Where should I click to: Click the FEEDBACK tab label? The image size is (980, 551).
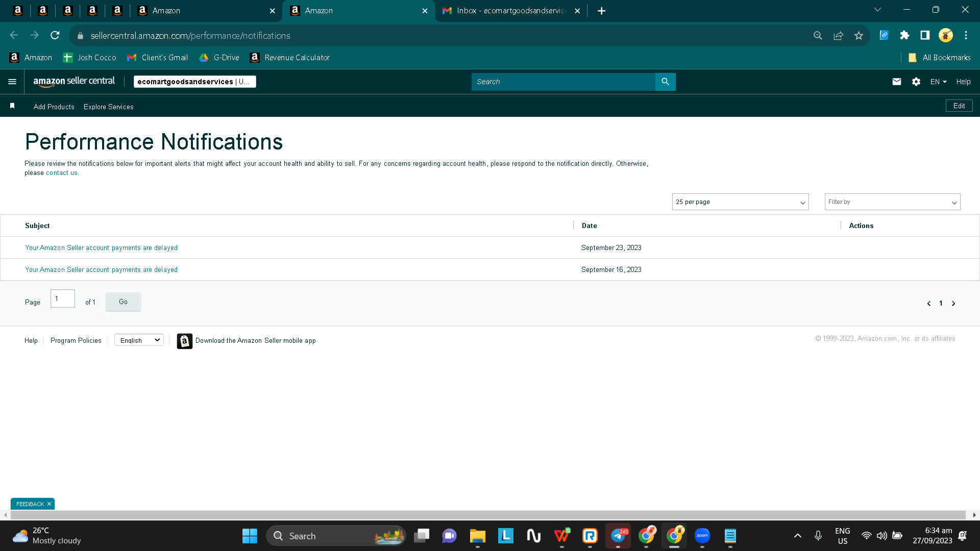pos(30,504)
